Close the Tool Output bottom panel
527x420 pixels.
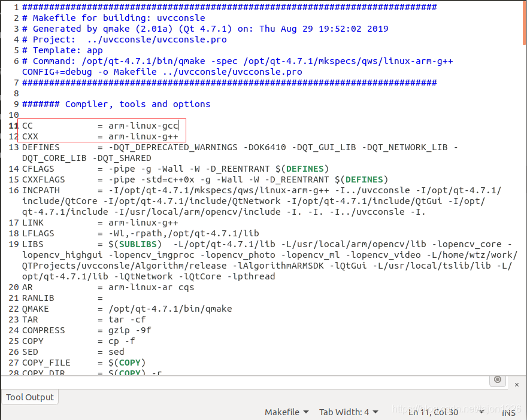coord(517,385)
